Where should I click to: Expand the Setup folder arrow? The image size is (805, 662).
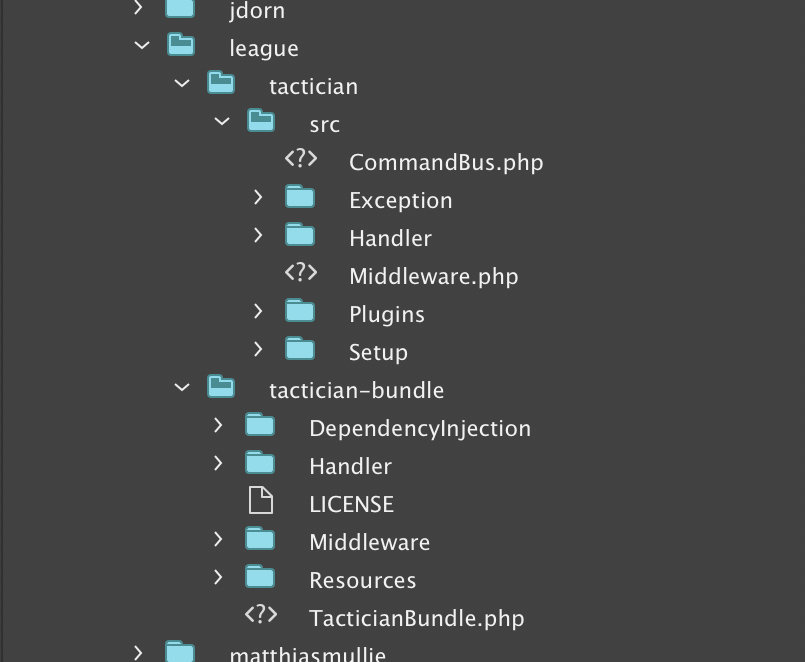[258, 350]
